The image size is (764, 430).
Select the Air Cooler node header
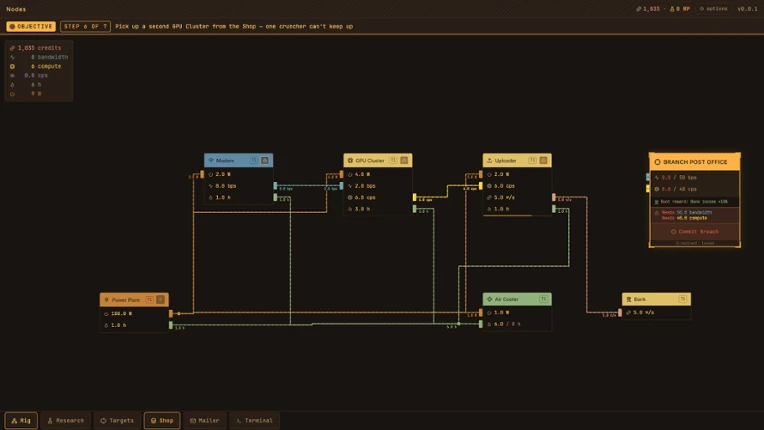[x=517, y=299]
